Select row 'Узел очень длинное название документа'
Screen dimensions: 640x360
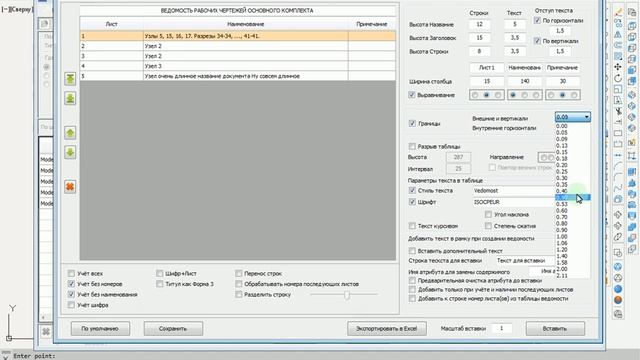(238, 76)
